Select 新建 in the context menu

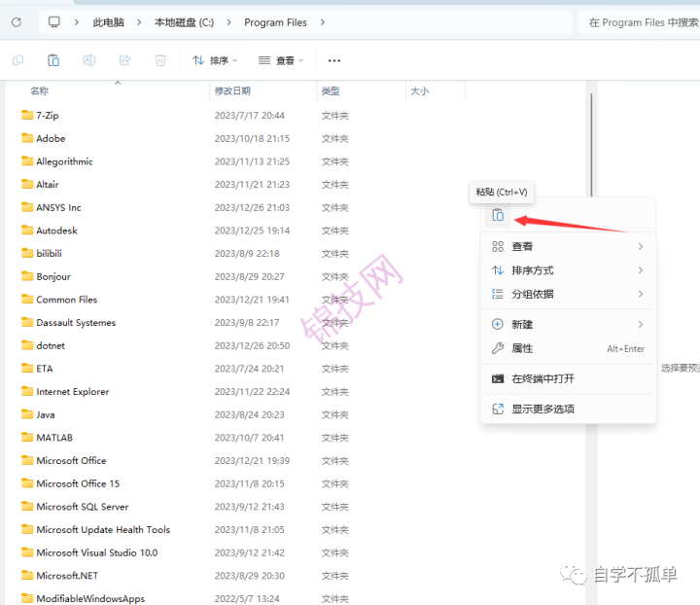pyautogui.click(x=569, y=324)
